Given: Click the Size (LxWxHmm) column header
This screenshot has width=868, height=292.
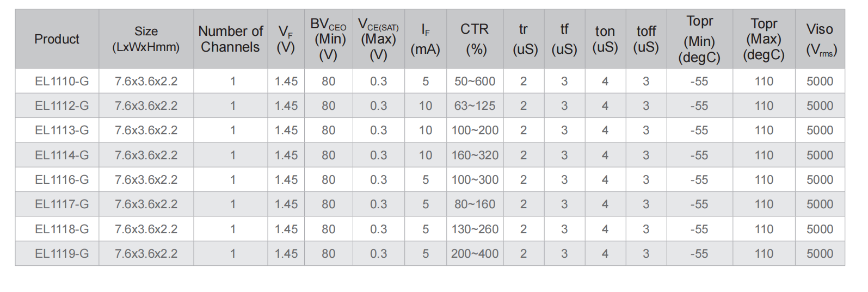Looking at the screenshot, I should click(x=146, y=39).
